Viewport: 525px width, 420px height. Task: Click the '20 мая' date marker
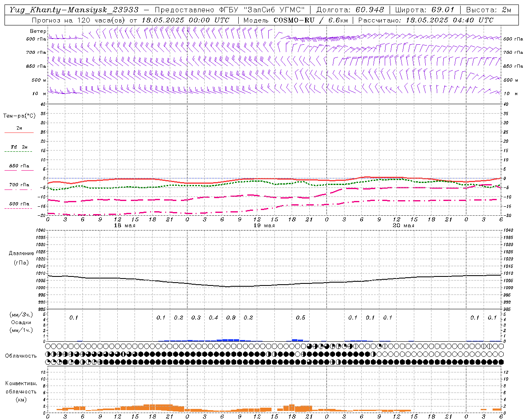pos(403,226)
